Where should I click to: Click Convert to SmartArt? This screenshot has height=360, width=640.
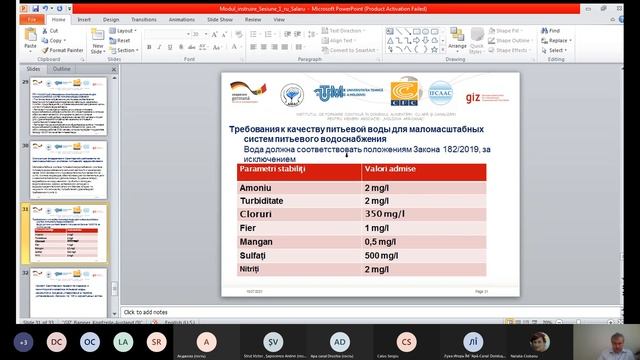tap(349, 50)
